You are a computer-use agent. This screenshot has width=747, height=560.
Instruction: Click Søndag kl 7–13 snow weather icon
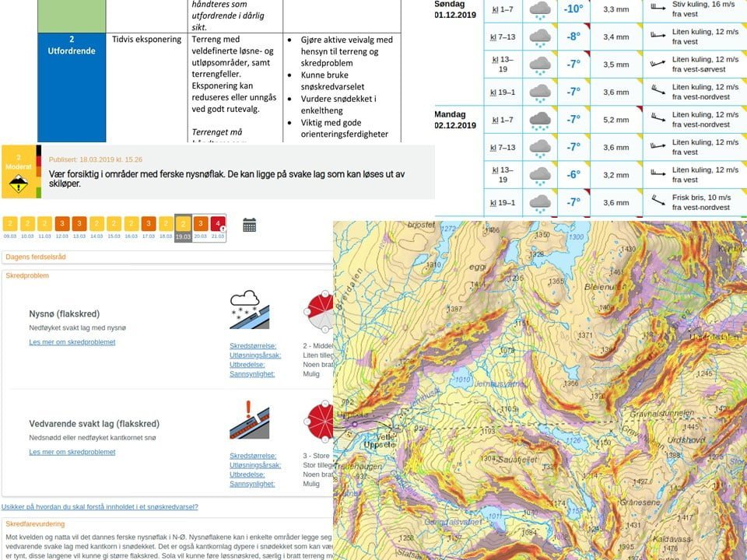[x=540, y=37]
